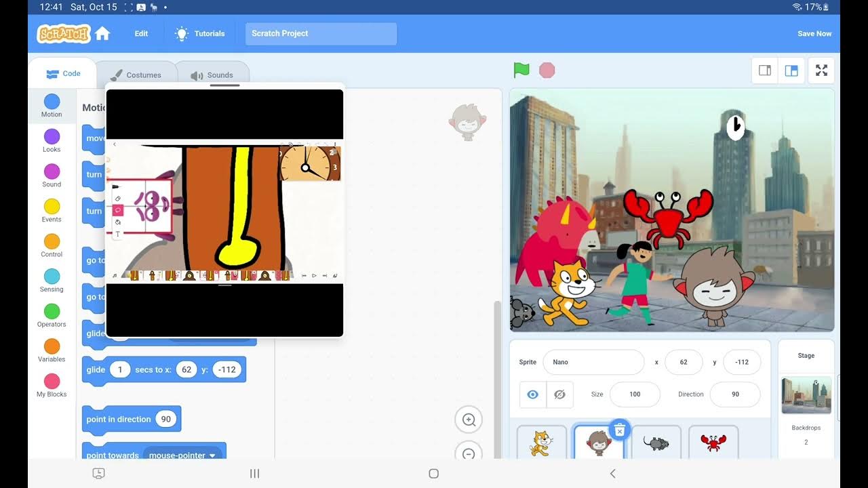Select the Control block category
868x488 pixels.
52,246
